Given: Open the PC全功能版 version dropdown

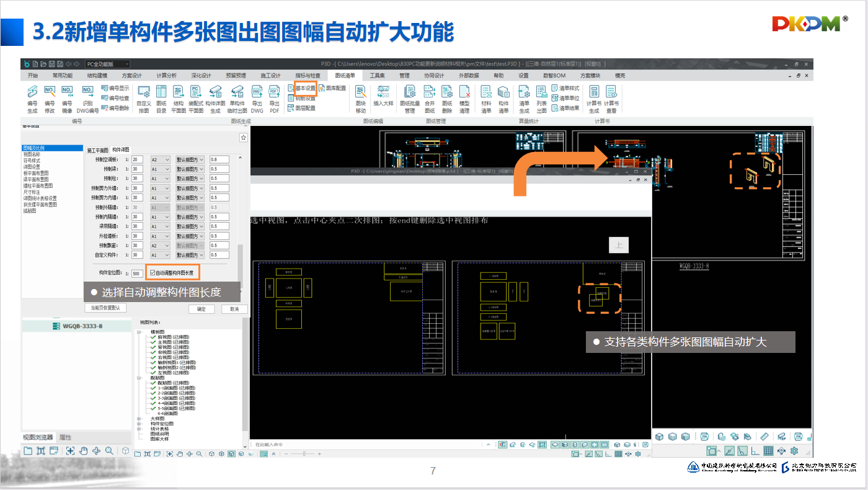Looking at the screenshot, I should (107, 64).
